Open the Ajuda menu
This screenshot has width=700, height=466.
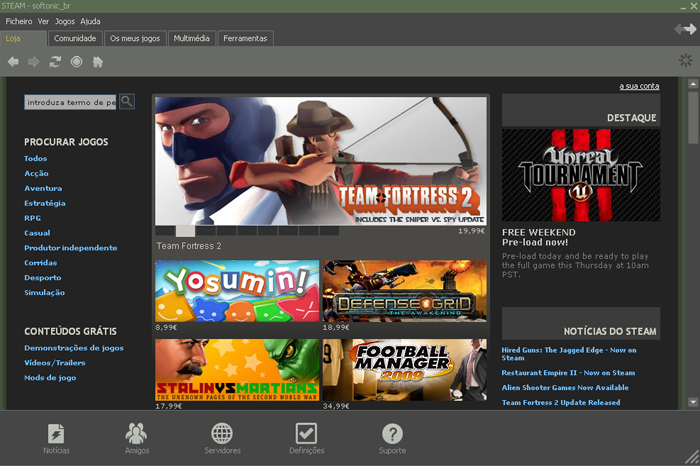(90, 21)
